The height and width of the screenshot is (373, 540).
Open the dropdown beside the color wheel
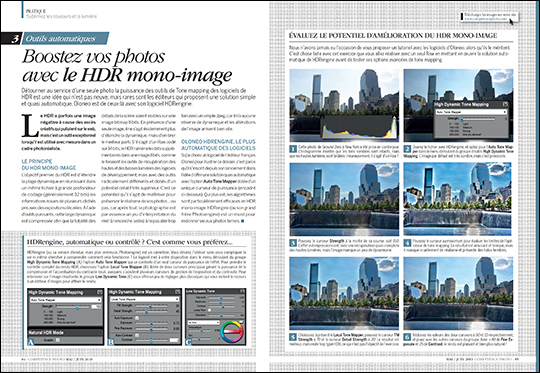[x=204, y=322]
